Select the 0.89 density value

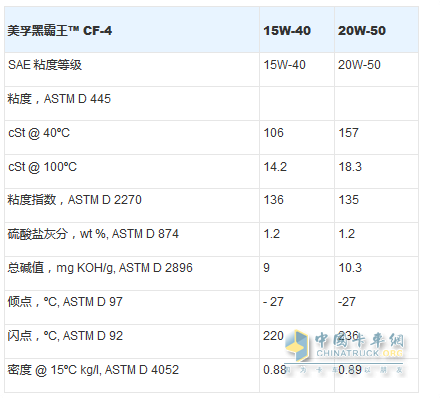pos(350,370)
